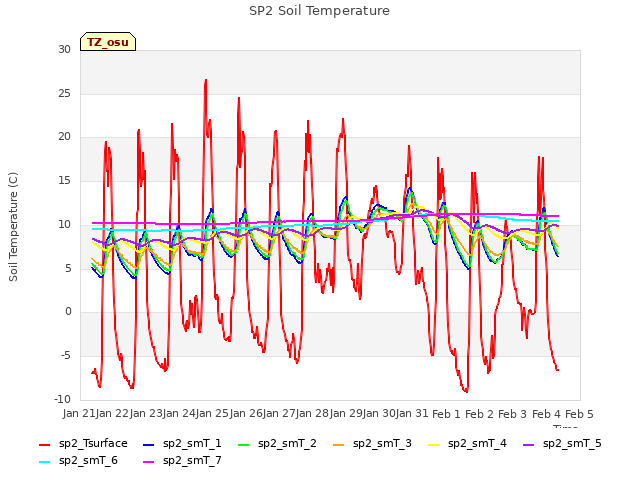Image resolution: width=640 pixels, height=480 pixels.
Task: Click the -5 y-axis tick label
Action: point(66,355)
